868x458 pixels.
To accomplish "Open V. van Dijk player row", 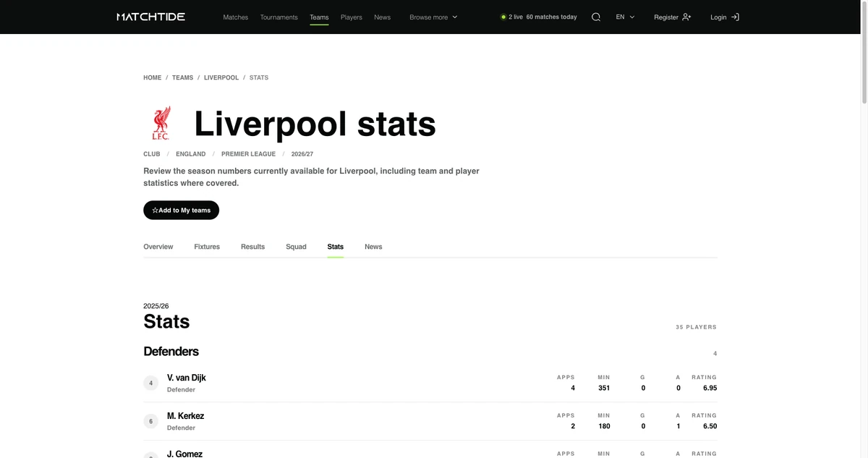I will pos(430,383).
